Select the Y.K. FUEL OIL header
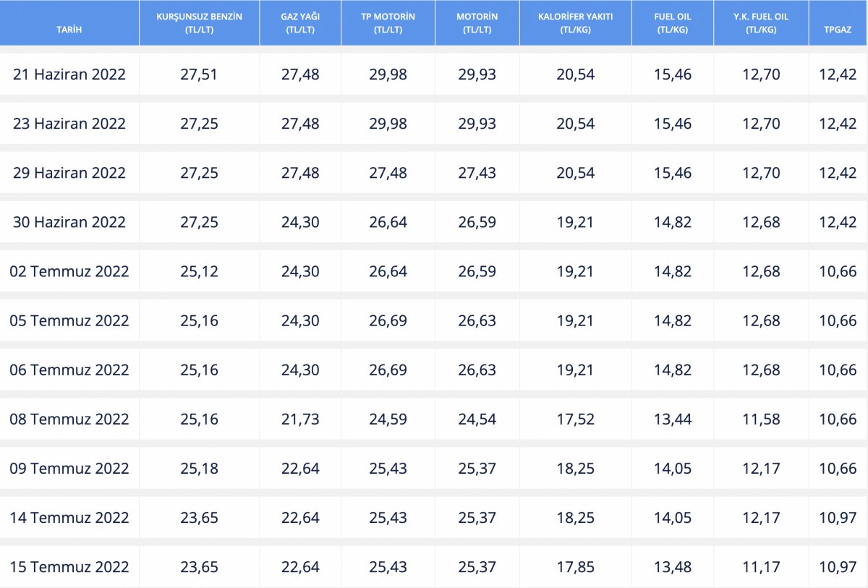Viewport: 868px width, 588px height. coord(761,23)
